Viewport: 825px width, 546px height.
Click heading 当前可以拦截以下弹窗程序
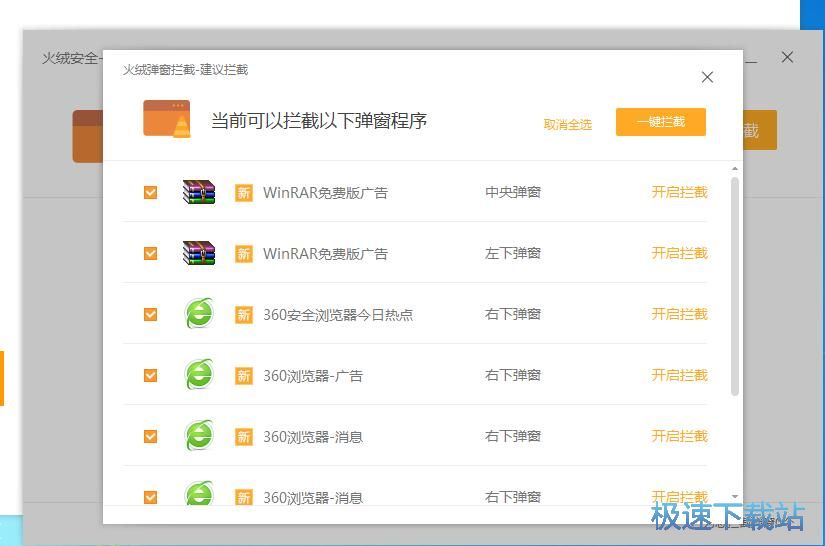319,120
